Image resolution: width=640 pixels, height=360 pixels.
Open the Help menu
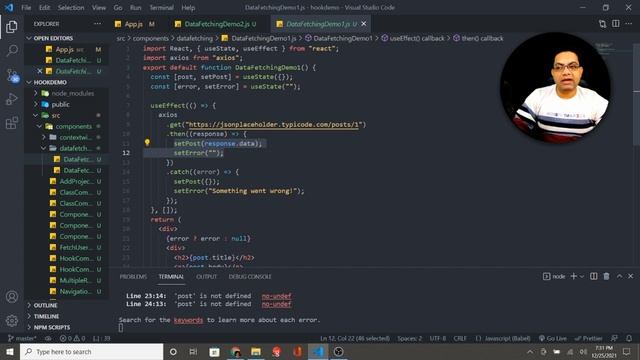coord(188,7)
